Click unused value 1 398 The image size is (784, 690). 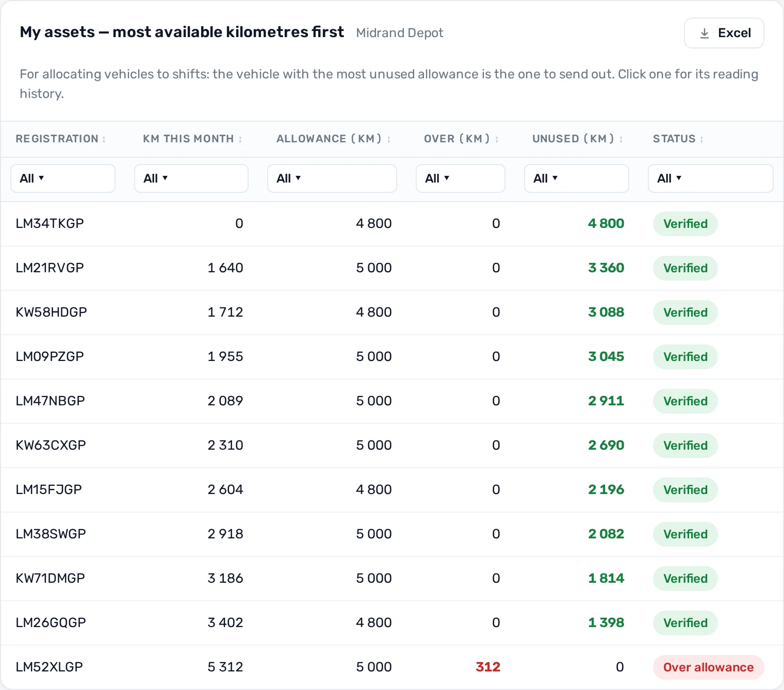point(606,622)
